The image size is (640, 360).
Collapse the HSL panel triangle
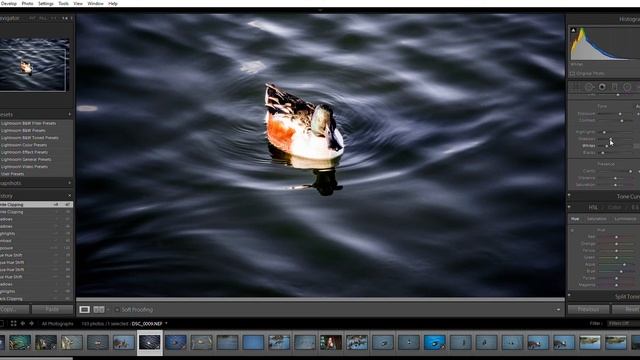point(569,207)
